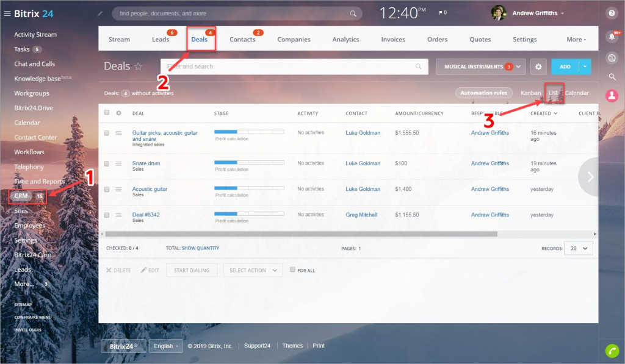Click the filter search magnifier icon
Image resolution: width=625 pixels, height=364 pixels.
point(418,66)
